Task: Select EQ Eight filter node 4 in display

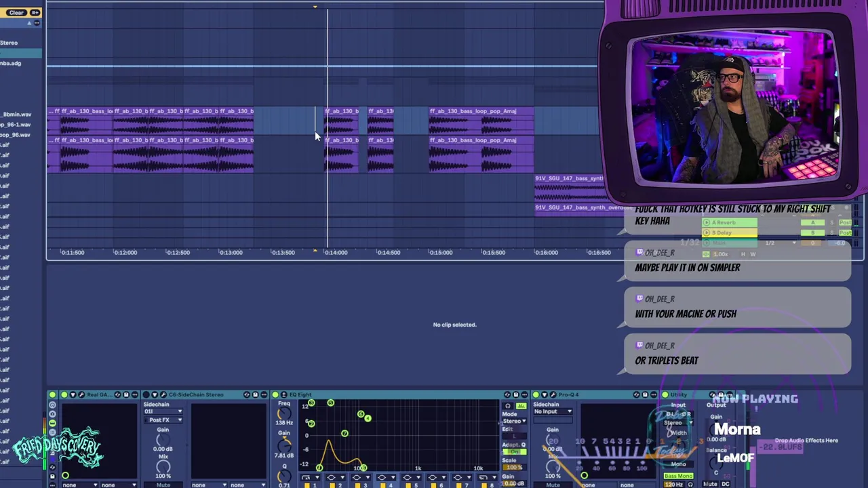Action: 368,418
